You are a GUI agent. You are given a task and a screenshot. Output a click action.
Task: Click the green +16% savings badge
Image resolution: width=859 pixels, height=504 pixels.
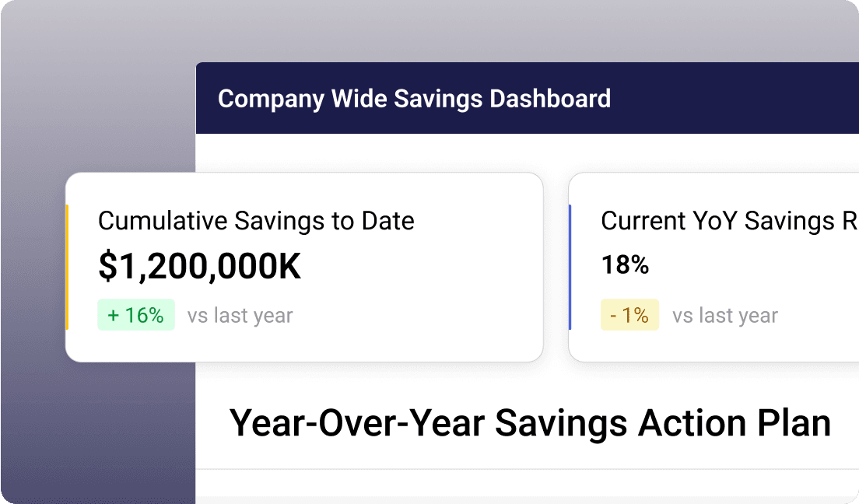tap(135, 315)
